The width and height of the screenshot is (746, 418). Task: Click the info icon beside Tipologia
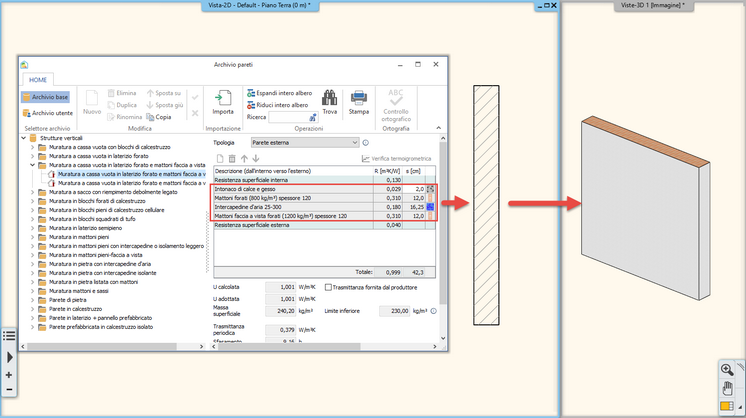tap(365, 143)
